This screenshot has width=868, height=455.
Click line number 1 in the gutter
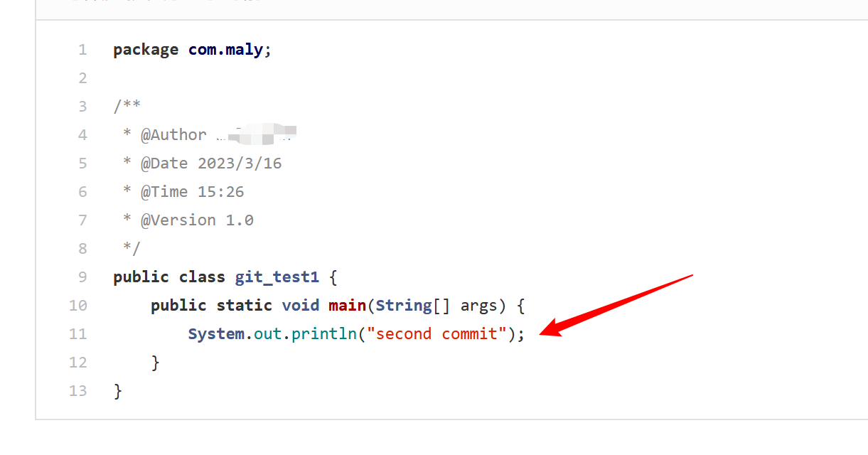point(82,50)
